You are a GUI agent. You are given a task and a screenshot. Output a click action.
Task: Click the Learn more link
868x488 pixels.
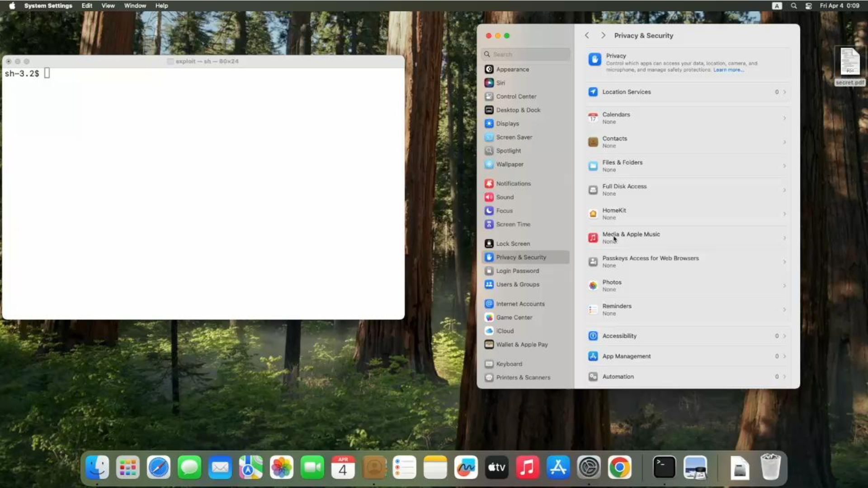728,70
